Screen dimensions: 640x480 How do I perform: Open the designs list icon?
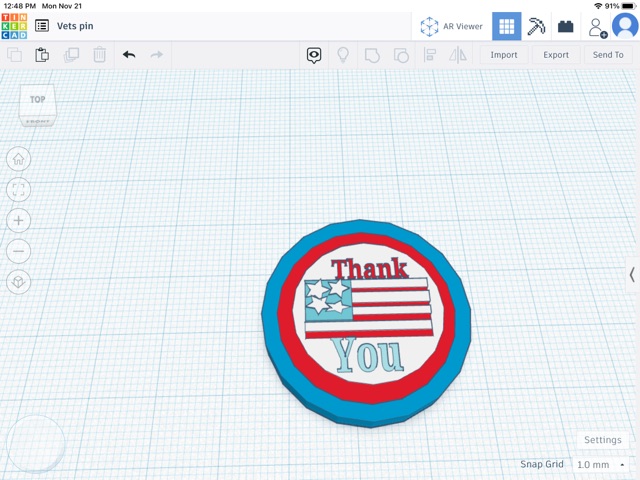click(x=42, y=26)
